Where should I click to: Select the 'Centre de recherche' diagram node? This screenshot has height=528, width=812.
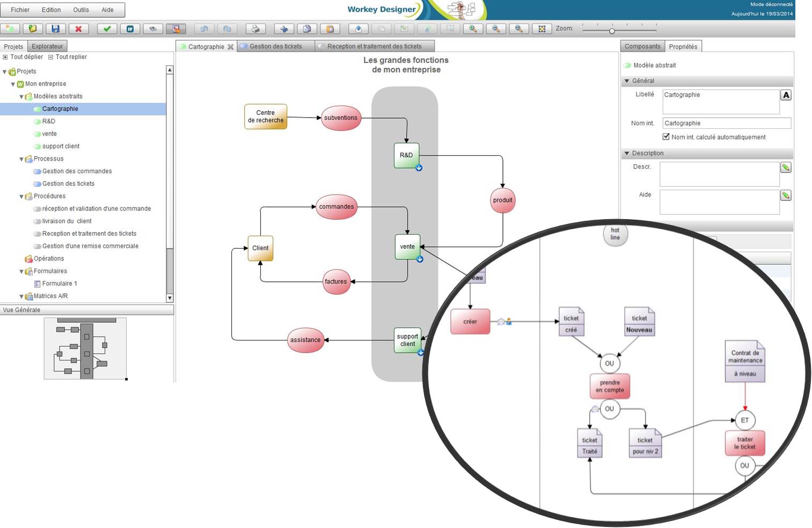pyautogui.click(x=266, y=117)
